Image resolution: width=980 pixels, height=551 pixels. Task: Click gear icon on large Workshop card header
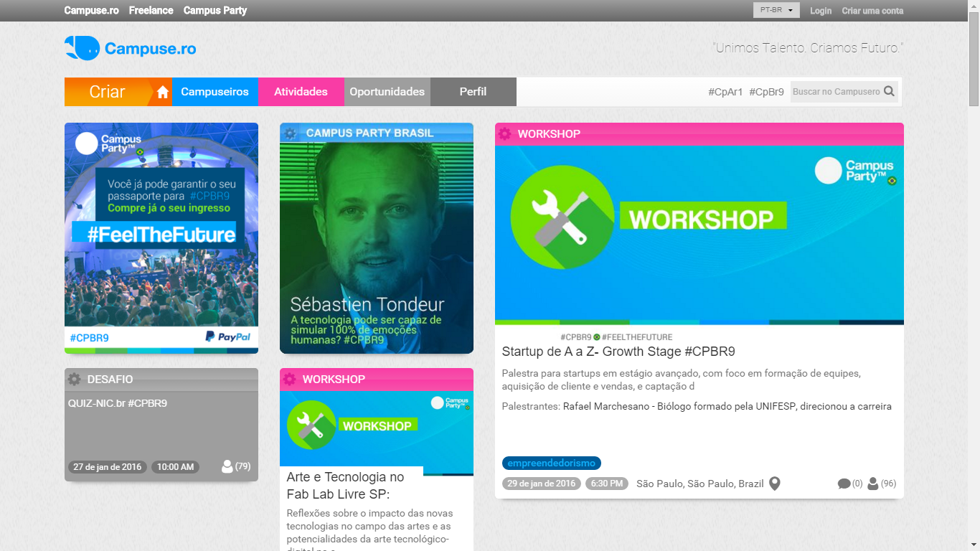tap(505, 133)
